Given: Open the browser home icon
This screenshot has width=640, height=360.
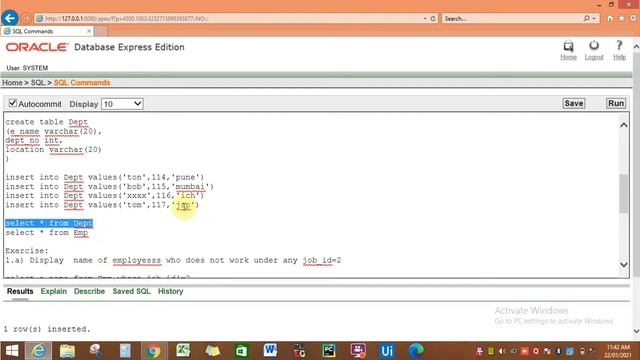Looking at the screenshot, I should (610, 18).
